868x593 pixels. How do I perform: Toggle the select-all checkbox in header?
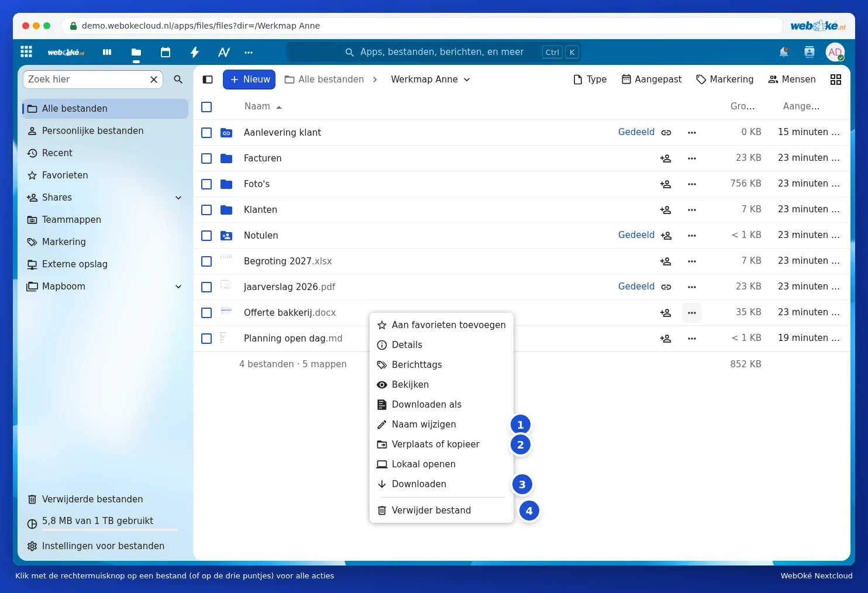click(x=206, y=107)
